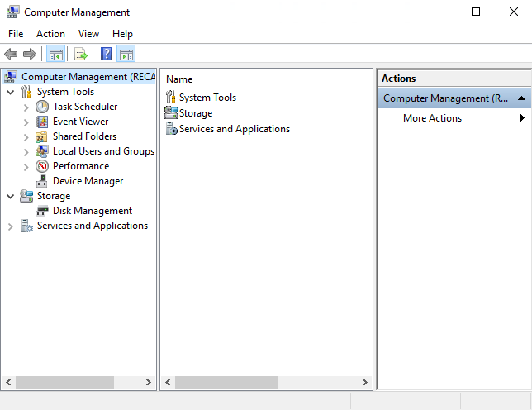Click the Event Viewer icon

[42, 122]
